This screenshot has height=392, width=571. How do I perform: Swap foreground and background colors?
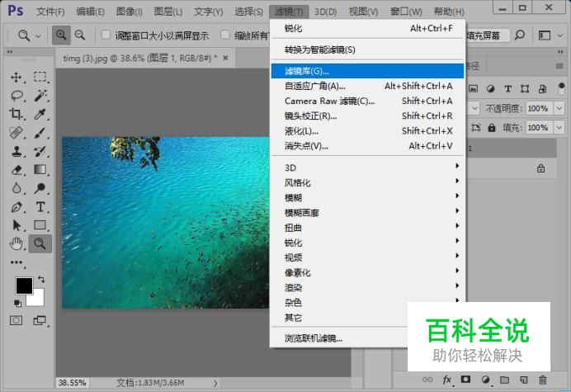41,280
